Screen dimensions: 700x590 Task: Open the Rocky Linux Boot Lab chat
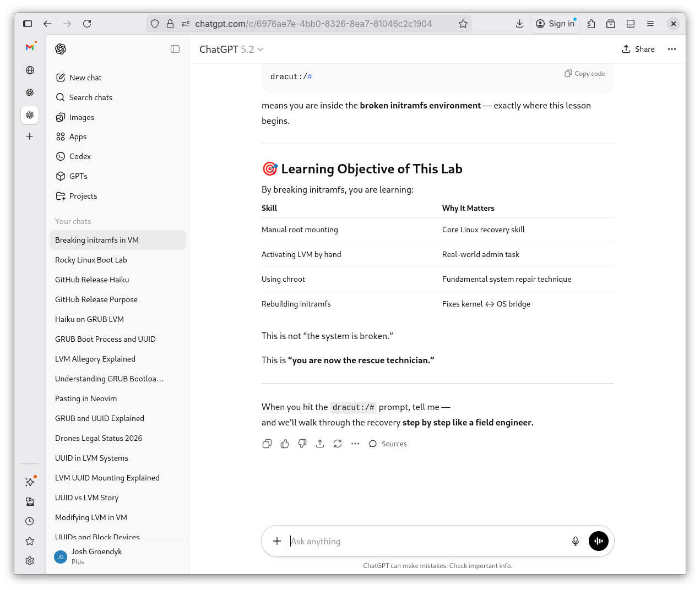91,260
